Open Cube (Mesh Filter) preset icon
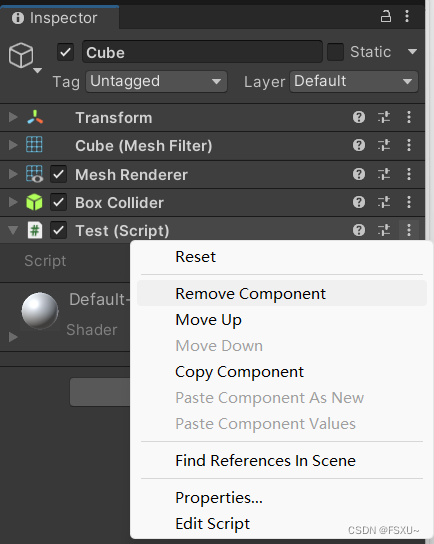Viewport: 434px width, 544px height. click(x=384, y=145)
